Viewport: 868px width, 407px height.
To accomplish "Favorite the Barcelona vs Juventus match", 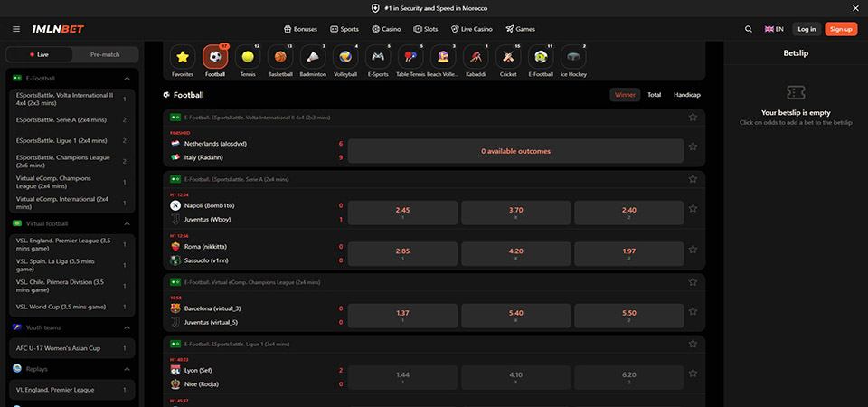I will [x=693, y=312].
